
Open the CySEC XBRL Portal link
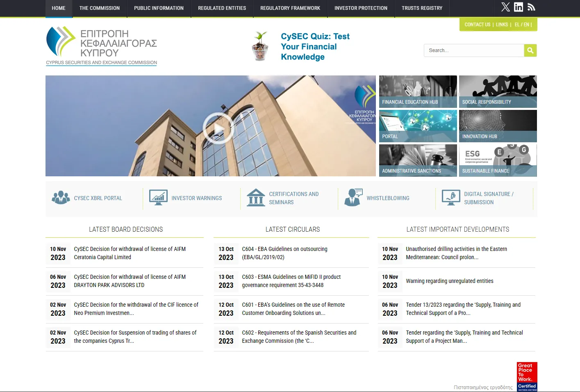coord(98,198)
